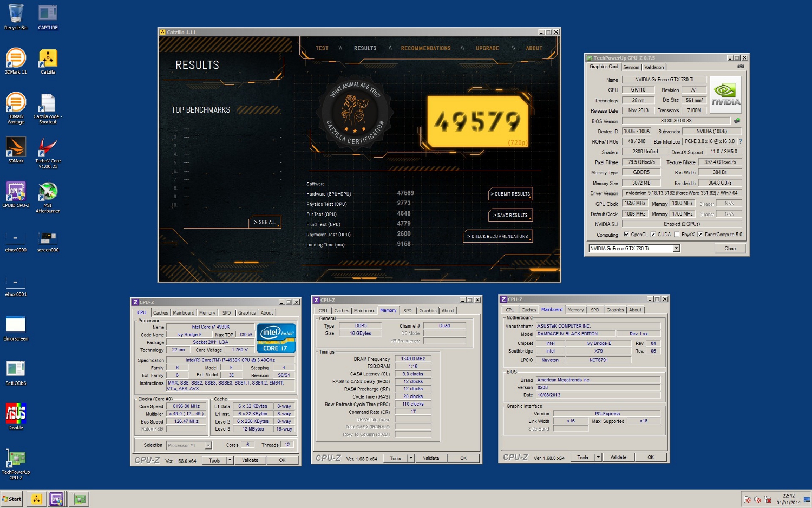
Task: Open the Recycle Bin desktop icon
Action: 16,17
